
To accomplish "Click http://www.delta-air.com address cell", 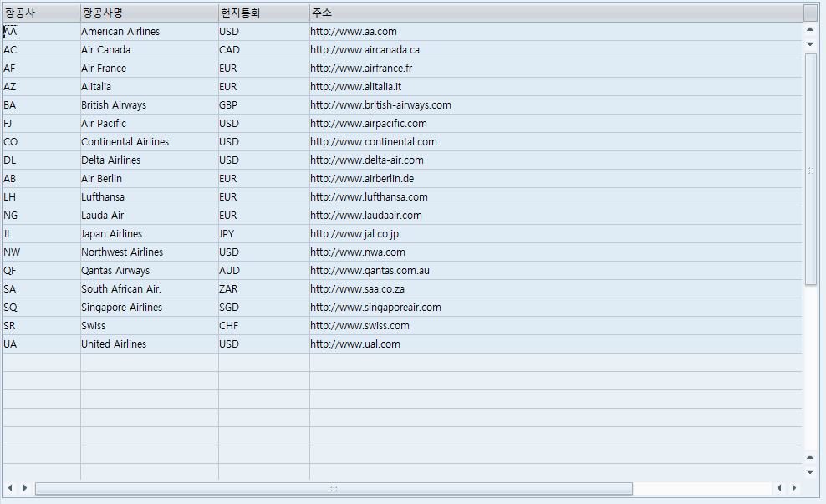I will click(556, 160).
